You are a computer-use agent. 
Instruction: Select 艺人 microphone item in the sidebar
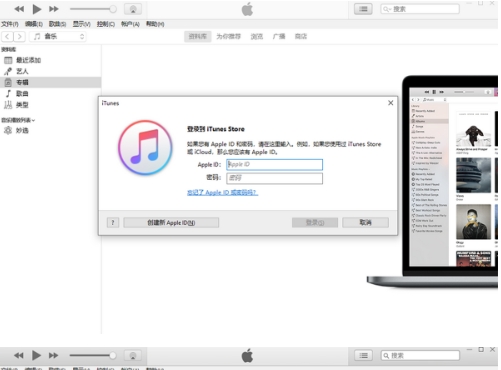click(50, 71)
